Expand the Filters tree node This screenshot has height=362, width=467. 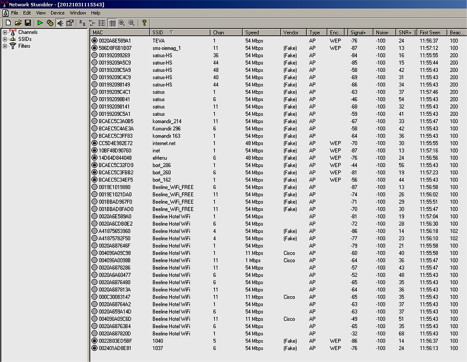(x=5, y=46)
